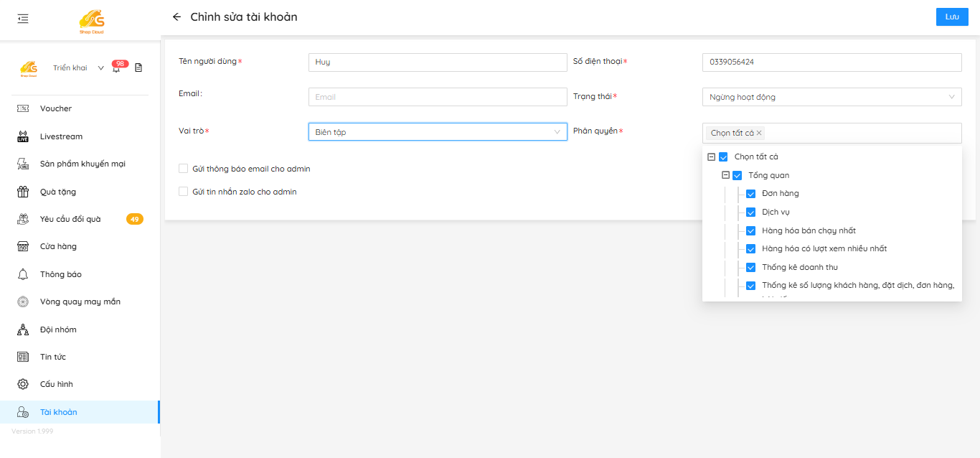The image size is (980, 458).
Task: Click the Quà tặng gift icon
Action: 23,192
